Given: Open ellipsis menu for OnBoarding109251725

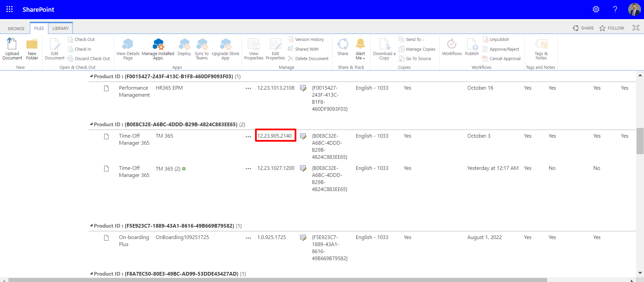Looking at the screenshot, I should coord(248,238).
